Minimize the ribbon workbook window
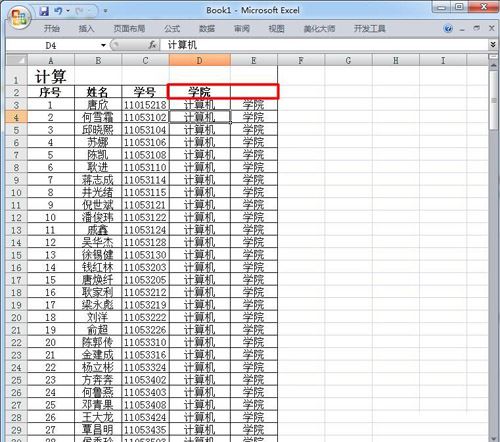Screen dimensions: 500x442 coord(462,29)
